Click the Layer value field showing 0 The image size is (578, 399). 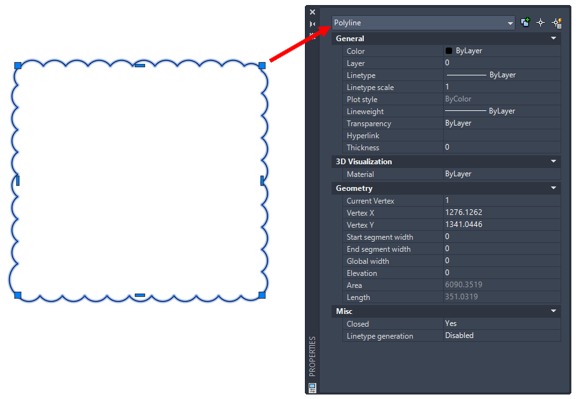coord(502,63)
